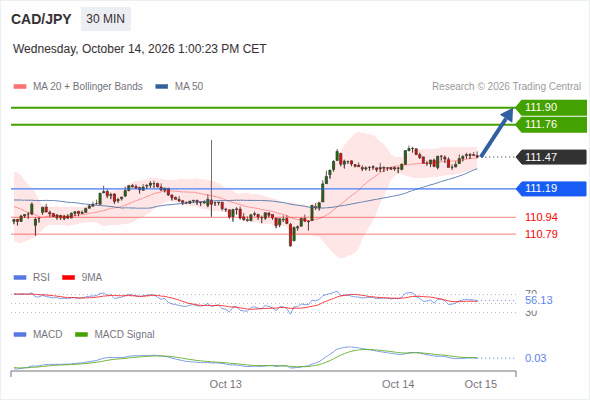This screenshot has width=590, height=400.
Task: Click the MACD Signal green legend swatch
Action: (81, 335)
